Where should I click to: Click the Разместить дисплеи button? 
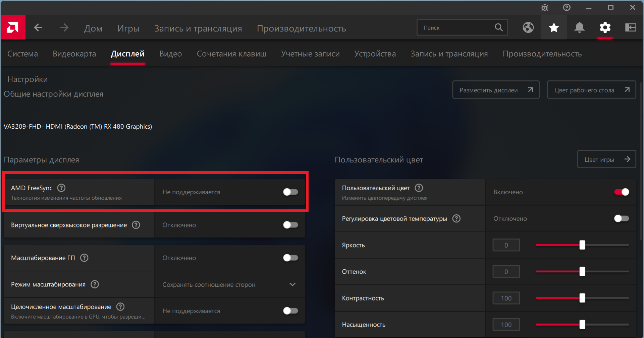click(x=496, y=90)
